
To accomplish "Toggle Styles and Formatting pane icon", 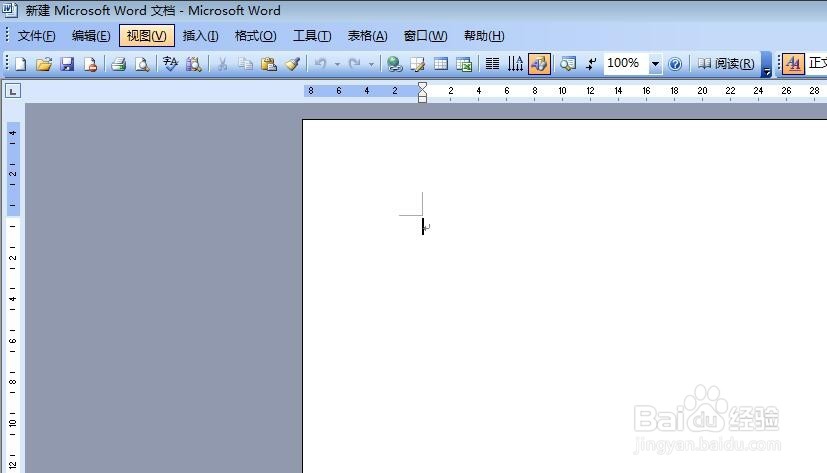I will tap(793, 64).
